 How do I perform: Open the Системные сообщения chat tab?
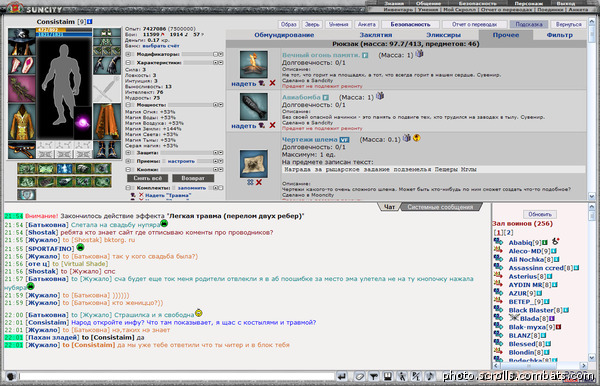(440, 207)
